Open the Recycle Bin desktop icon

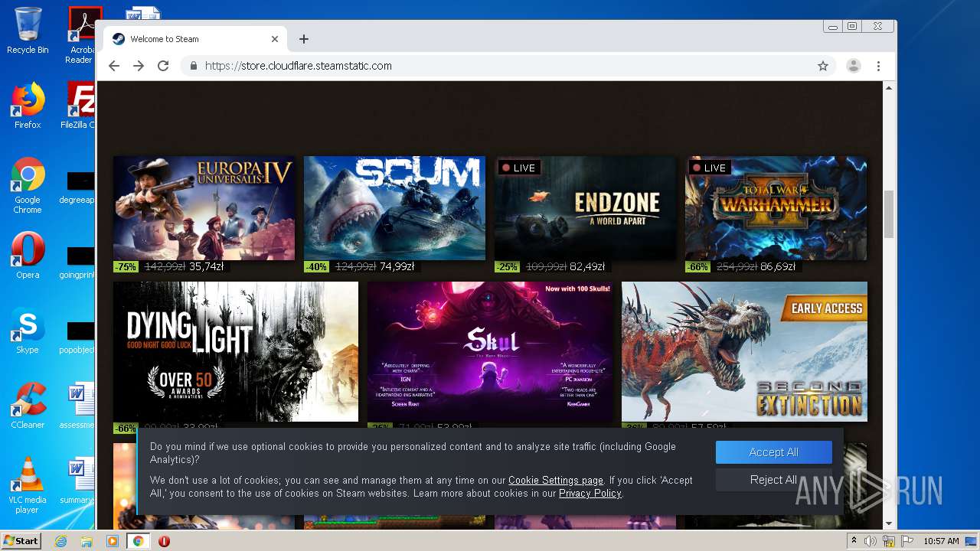coord(28,31)
